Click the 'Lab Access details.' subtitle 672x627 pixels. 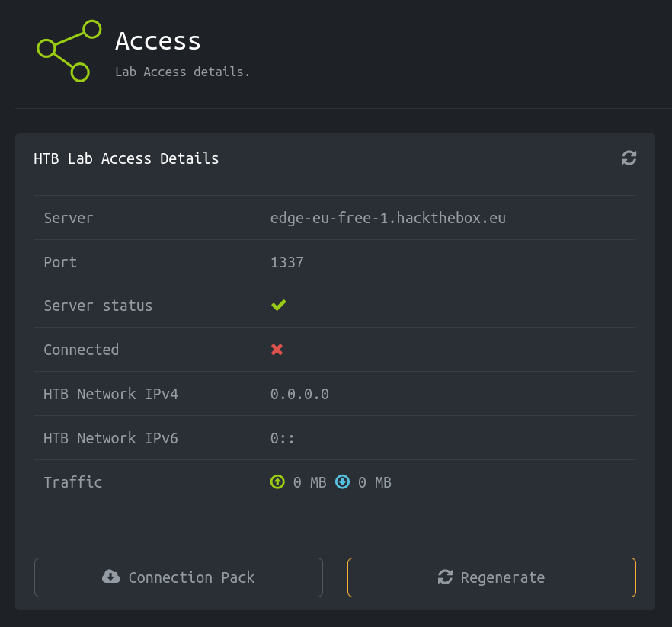coord(182,72)
